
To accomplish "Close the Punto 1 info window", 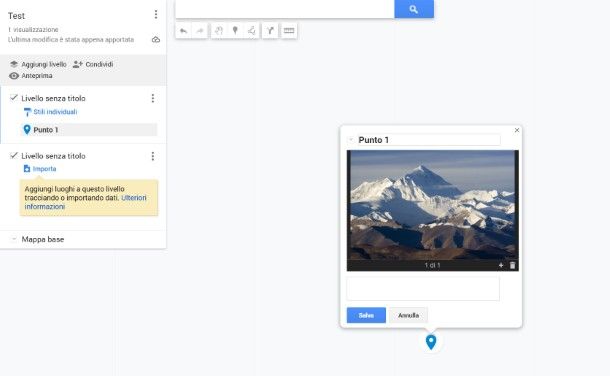I will coord(517,130).
